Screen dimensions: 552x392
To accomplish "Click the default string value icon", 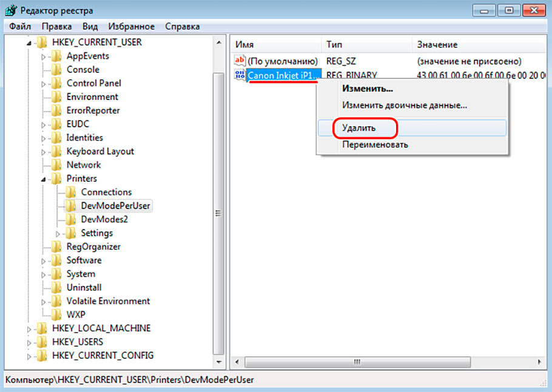I will pyautogui.click(x=239, y=61).
